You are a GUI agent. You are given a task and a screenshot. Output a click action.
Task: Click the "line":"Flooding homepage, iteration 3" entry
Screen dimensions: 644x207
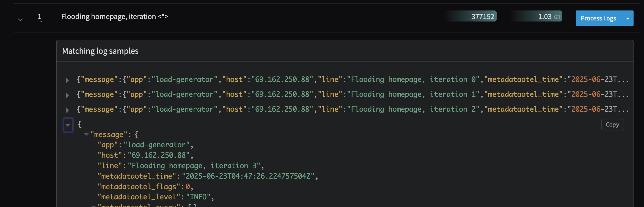181,166
